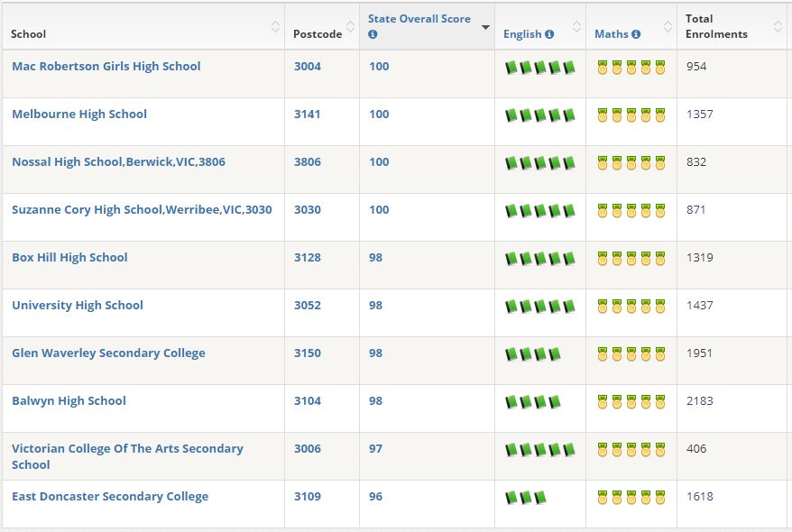Click score 100 for Melbourne High School
792x532 pixels.
[x=379, y=115]
